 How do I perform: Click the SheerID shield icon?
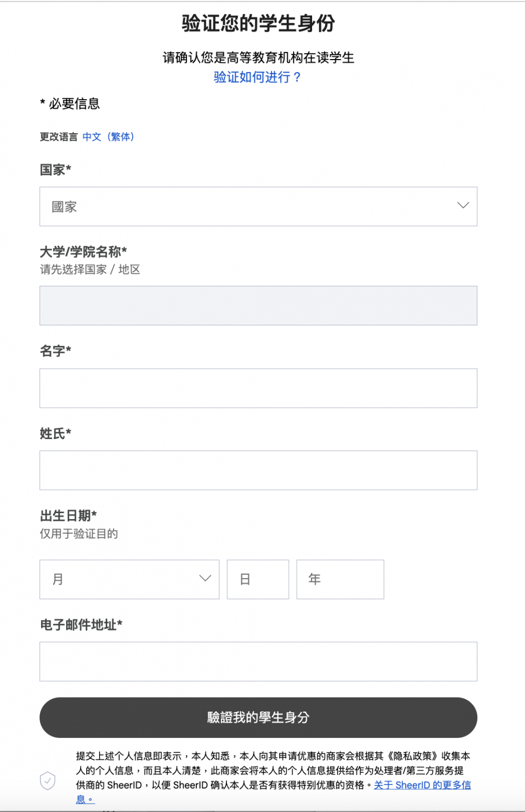coord(48,780)
